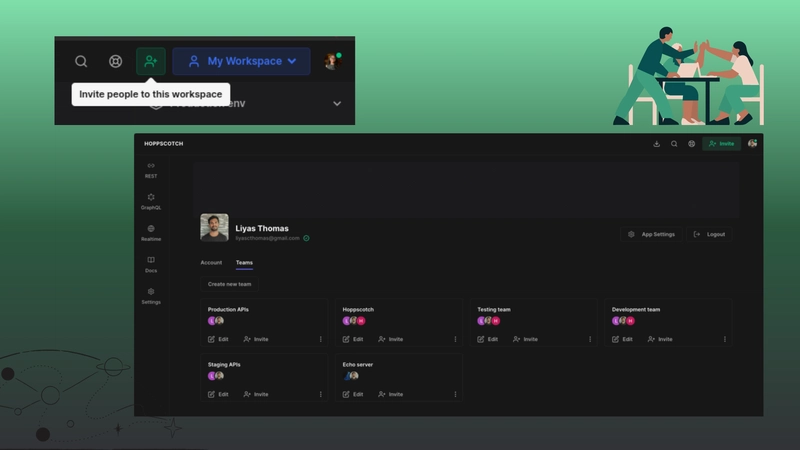The height and width of the screenshot is (450, 800).
Task: Open the GraphQL sidebar item
Action: point(151,202)
